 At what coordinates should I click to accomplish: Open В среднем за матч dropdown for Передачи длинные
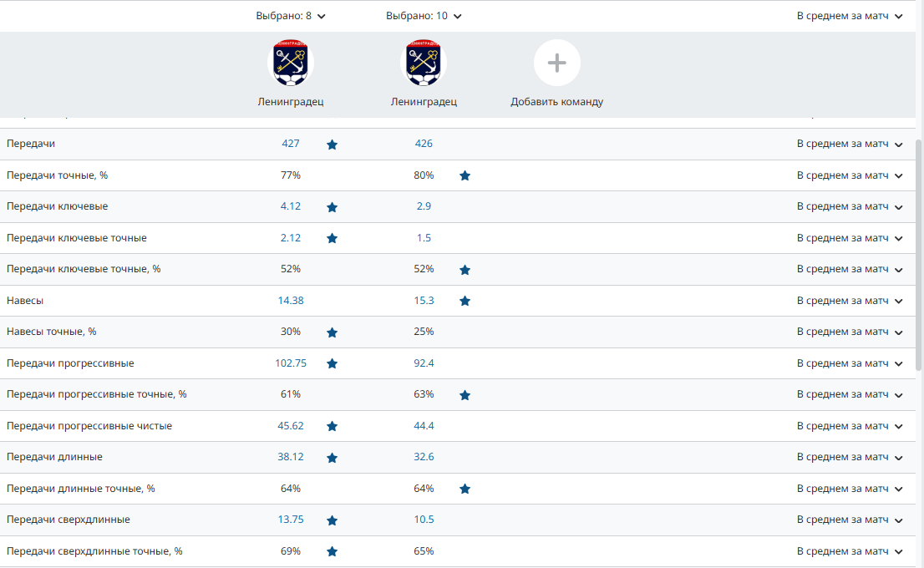coord(850,458)
